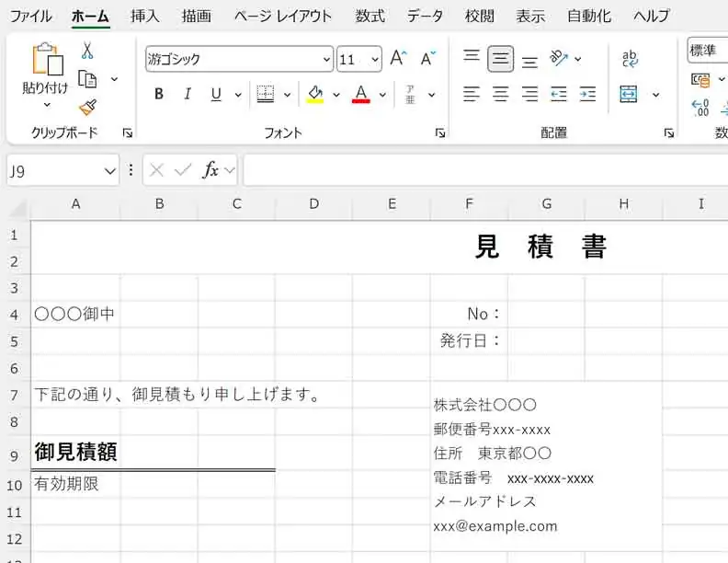728x563 pixels.
Task: Open the Name Box dropdown arrow
Action: point(110,170)
